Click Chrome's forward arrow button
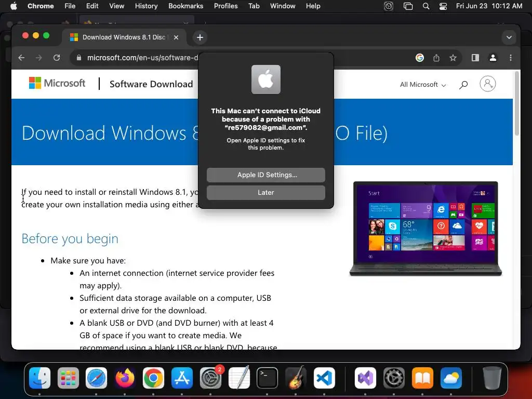This screenshot has height=399, width=532. (38, 58)
